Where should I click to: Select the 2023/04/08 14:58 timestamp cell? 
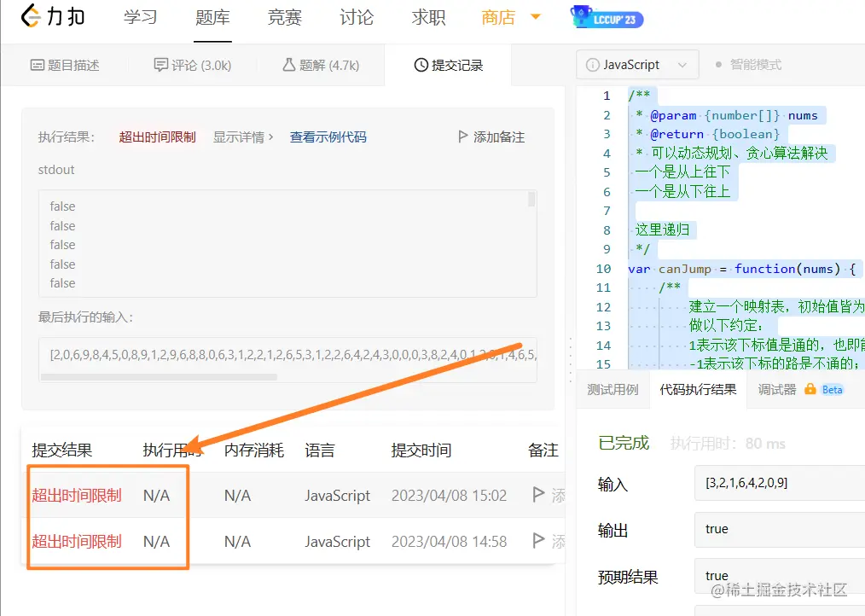[x=449, y=542]
